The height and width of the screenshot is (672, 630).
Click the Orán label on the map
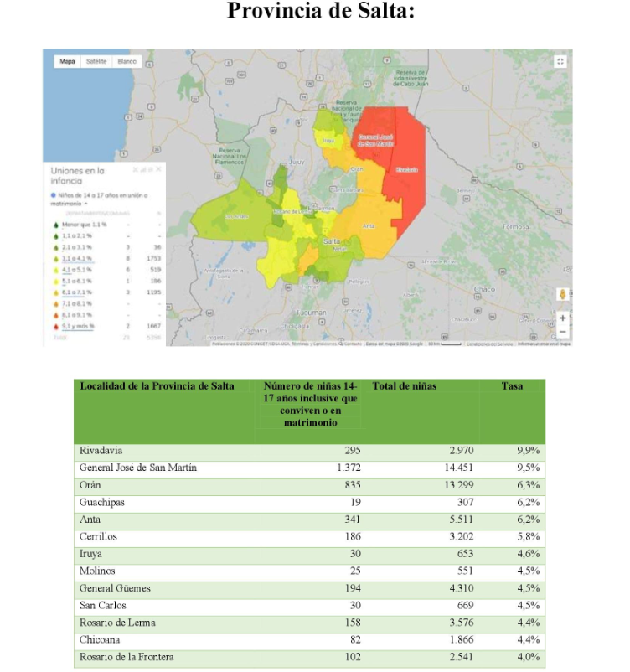[x=357, y=169]
